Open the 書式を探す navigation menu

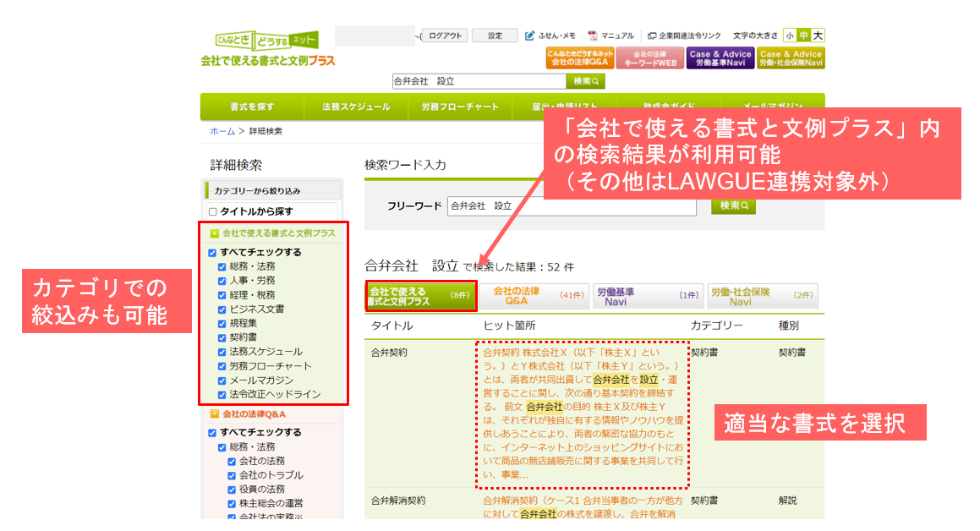251,107
